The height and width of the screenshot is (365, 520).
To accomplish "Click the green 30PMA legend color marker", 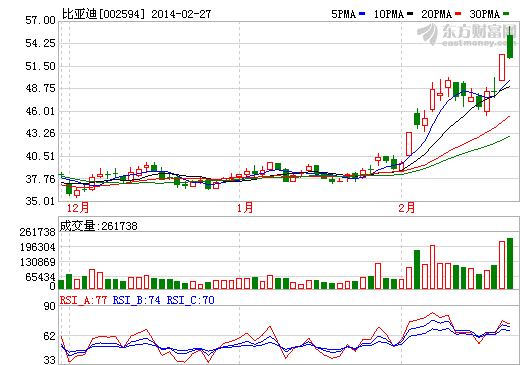I will (506, 14).
